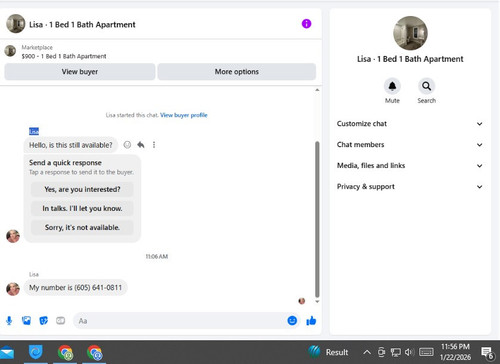The height and width of the screenshot is (364, 500).
Task: Click the chat vertical scrollbar thumb
Action: tap(317, 219)
